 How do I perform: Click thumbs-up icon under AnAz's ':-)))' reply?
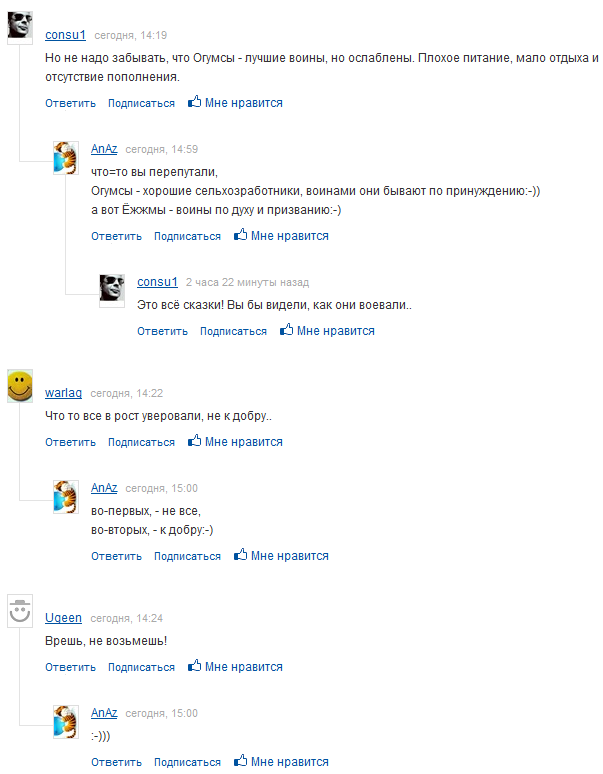pyautogui.click(x=240, y=761)
